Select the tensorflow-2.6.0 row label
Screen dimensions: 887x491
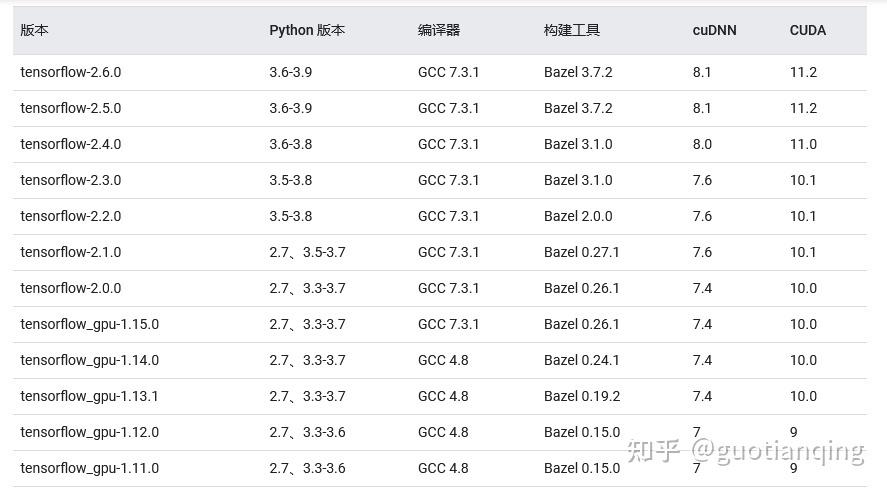70,72
